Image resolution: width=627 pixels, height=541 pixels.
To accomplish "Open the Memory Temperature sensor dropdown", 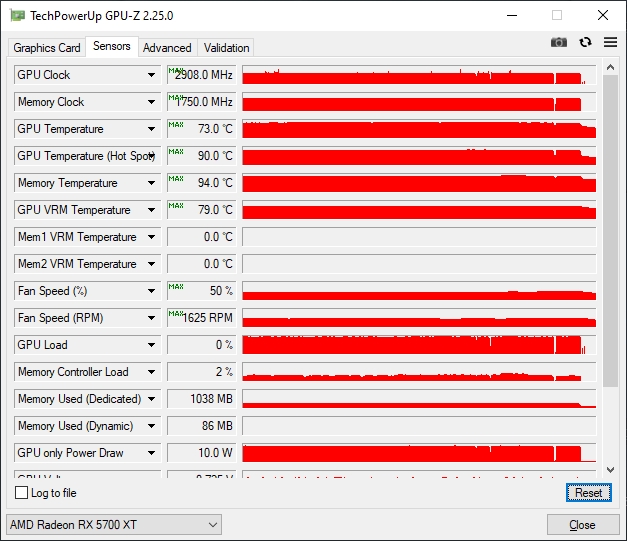I will (x=151, y=183).
